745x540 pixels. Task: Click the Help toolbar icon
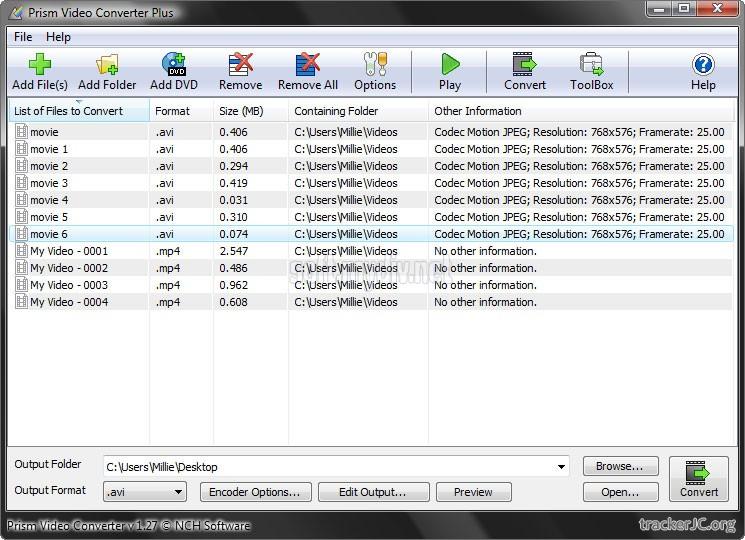point(703,71)
